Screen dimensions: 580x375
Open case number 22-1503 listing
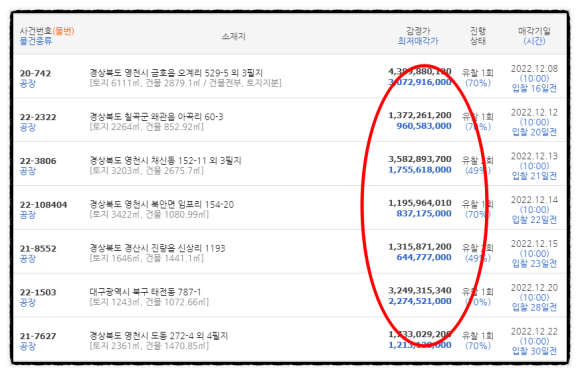tap(38, 292)
